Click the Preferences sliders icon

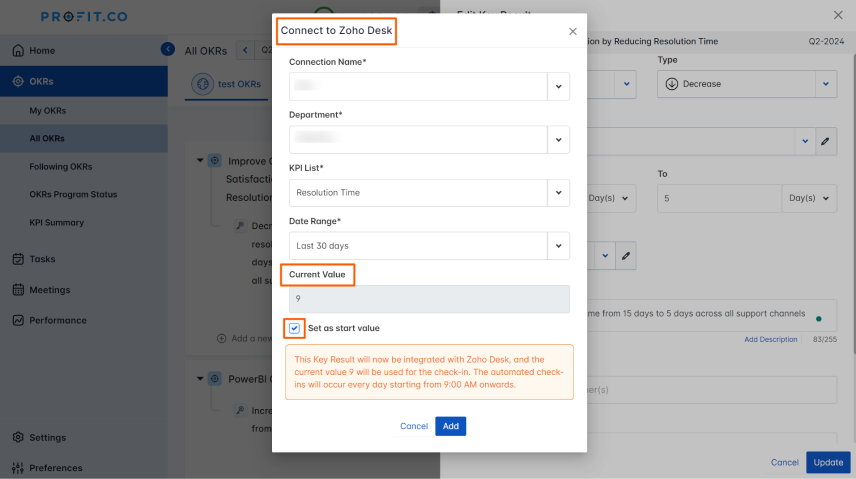(x=18, y=468)
